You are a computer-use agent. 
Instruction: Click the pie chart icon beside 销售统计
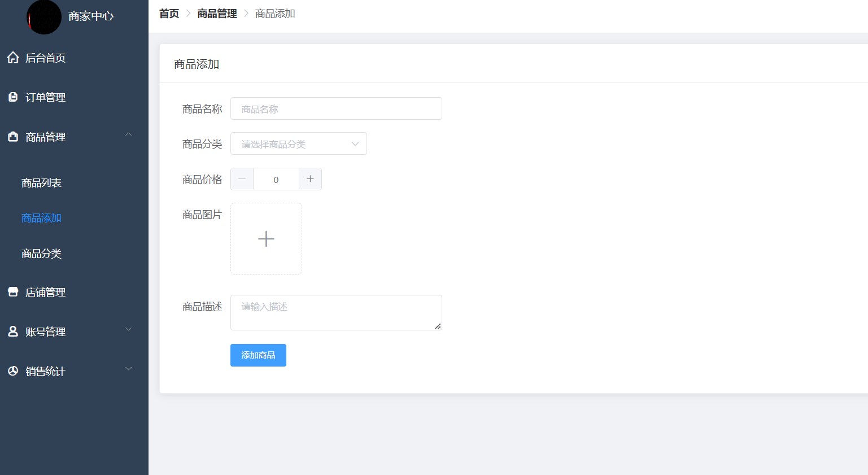[x=13, y=371]
